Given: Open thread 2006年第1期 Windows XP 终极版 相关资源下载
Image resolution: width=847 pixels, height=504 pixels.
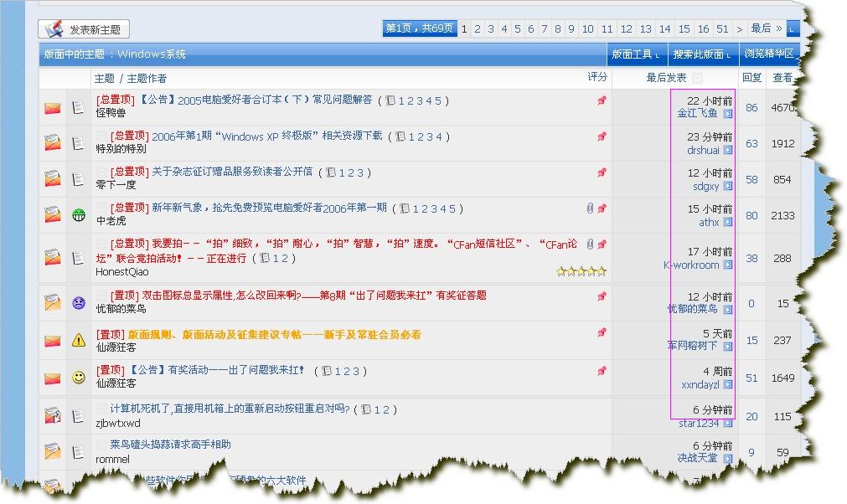Looking at the screenshot, I should pos(267,136).
